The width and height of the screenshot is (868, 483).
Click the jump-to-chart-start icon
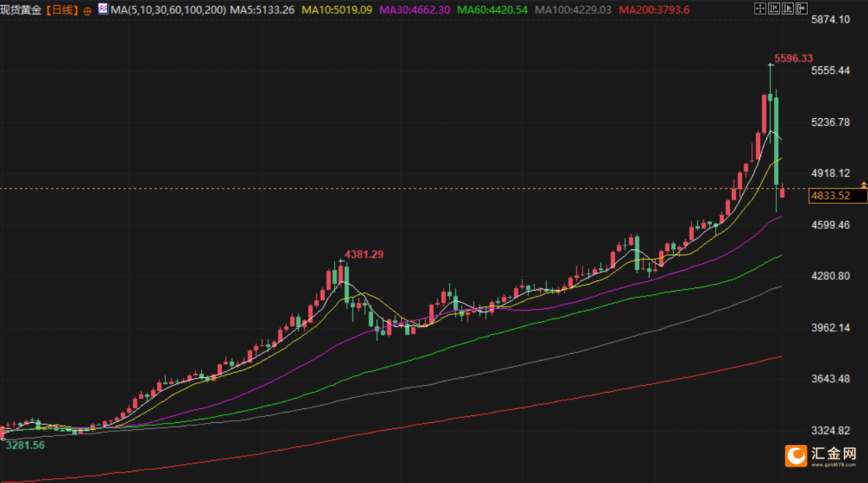pos(774,8)
